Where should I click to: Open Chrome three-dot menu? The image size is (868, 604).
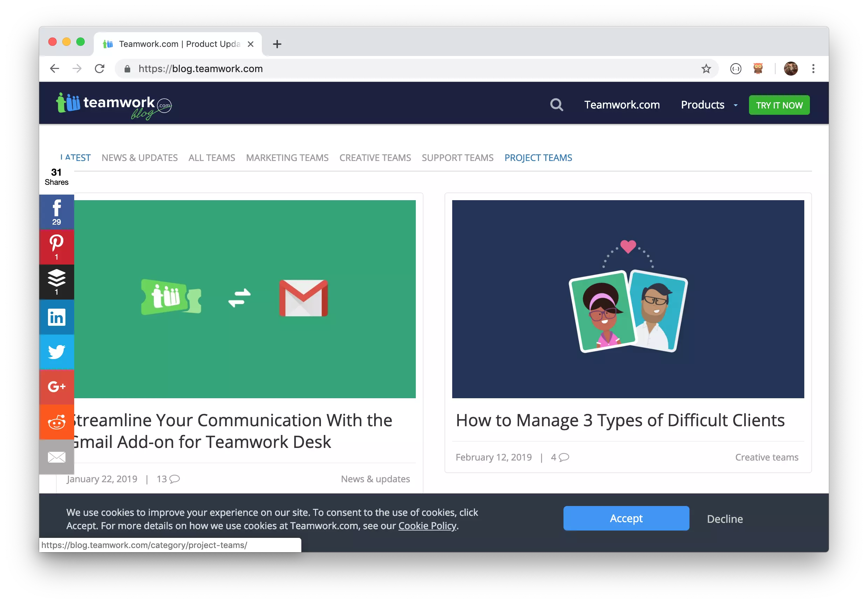click(x=813, y=68)
